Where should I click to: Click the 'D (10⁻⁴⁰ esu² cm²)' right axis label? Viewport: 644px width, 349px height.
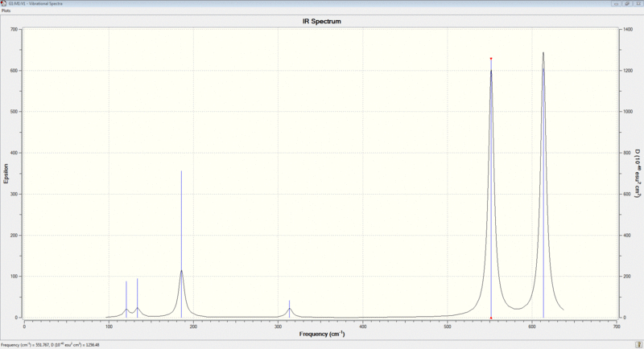pos(638,174)
